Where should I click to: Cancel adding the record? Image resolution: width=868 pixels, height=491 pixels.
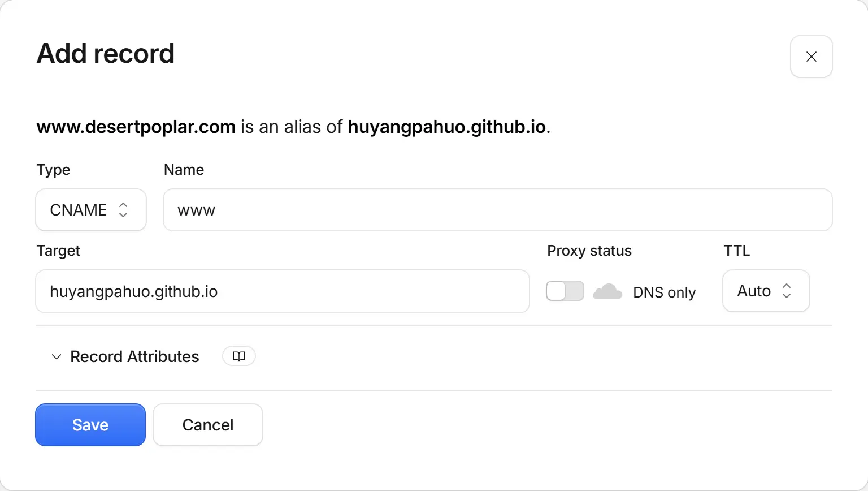click(208, 425)
